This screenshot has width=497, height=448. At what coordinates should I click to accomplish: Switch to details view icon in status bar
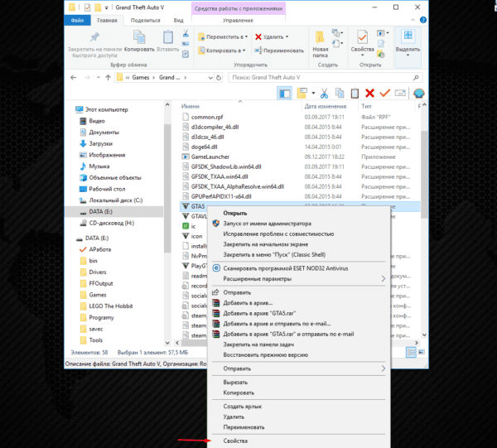411,352
